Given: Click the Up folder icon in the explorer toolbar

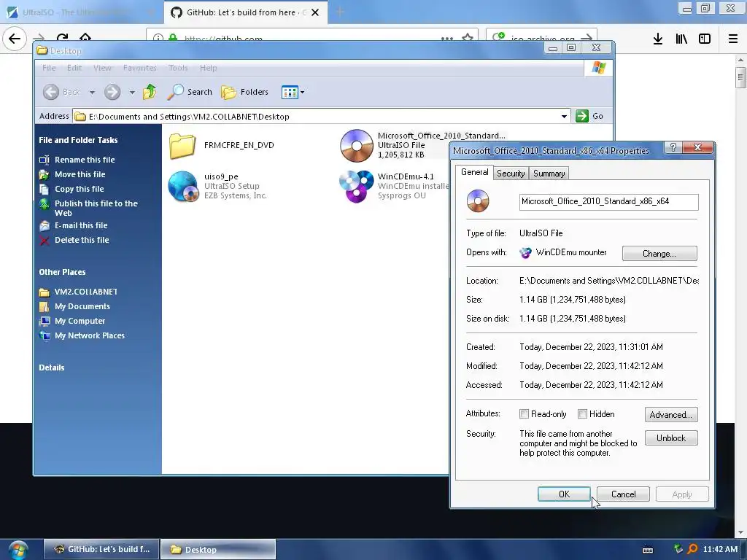Looking at the screenshot, I should point(150,91).
